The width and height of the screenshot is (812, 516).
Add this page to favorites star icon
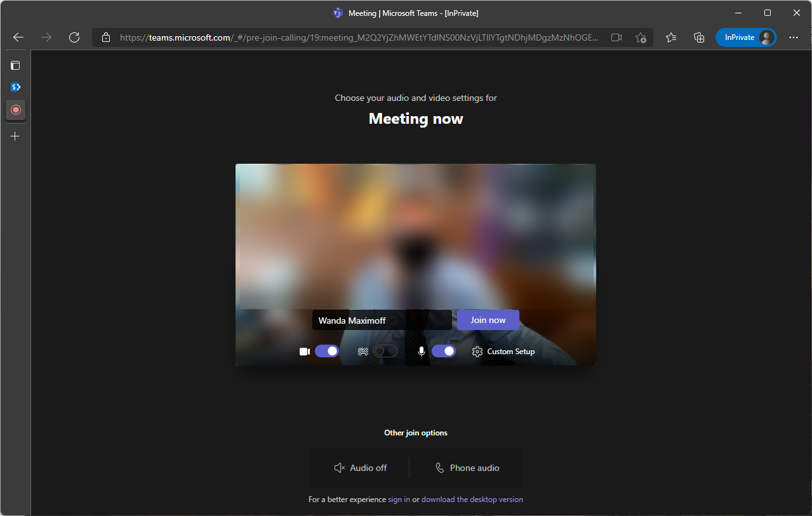pos(641,37)
